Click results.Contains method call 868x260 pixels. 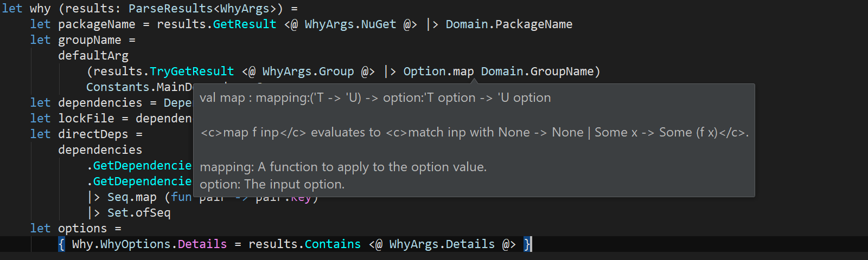point(304,244)
